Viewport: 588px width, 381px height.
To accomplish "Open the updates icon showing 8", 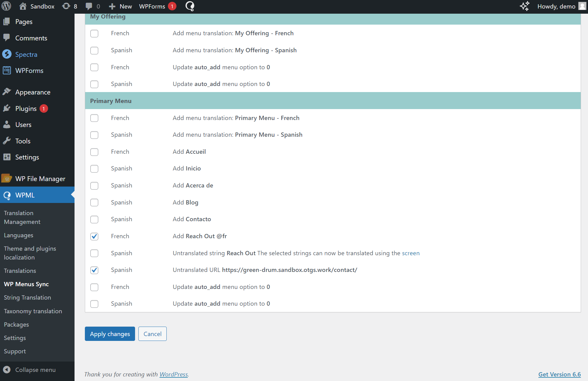I will (70, 6).
